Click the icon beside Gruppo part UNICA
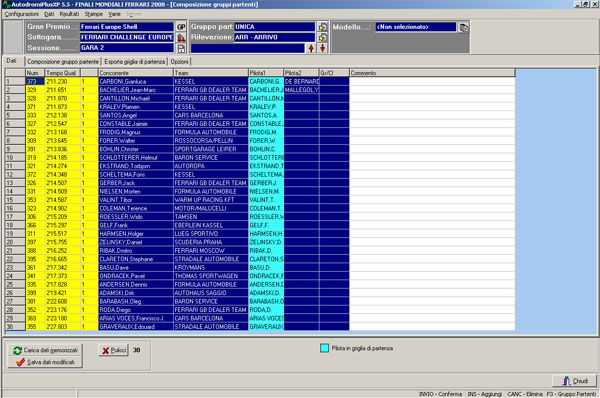 323,27
